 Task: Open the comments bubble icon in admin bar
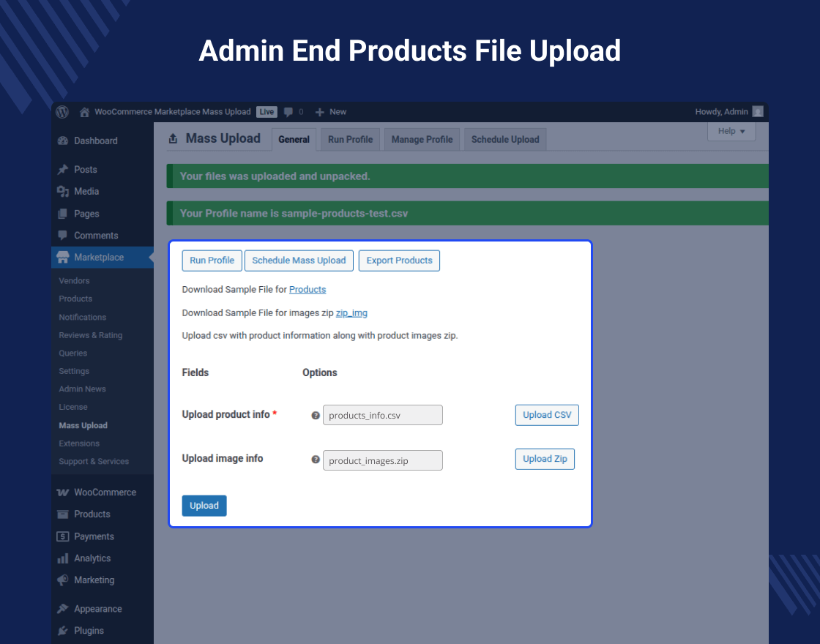point(288,112)
